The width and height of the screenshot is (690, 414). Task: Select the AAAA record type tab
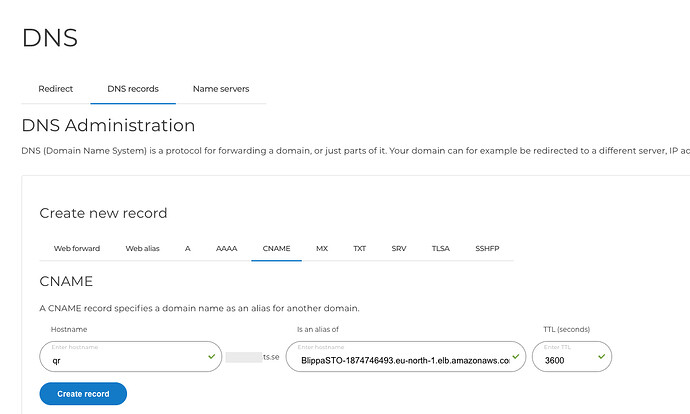(227, 249)
